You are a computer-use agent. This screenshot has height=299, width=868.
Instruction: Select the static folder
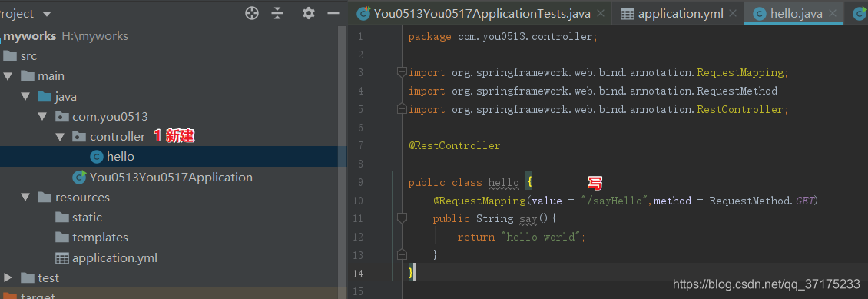(87, 218)
